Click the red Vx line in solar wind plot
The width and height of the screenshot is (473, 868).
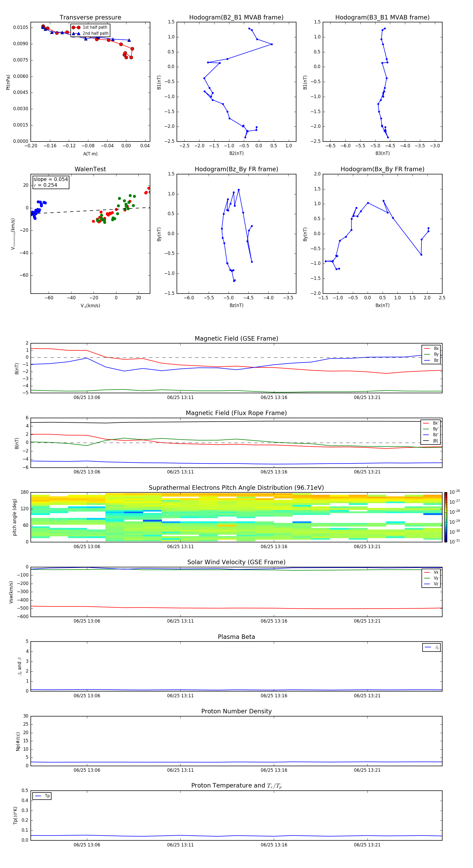236,608
